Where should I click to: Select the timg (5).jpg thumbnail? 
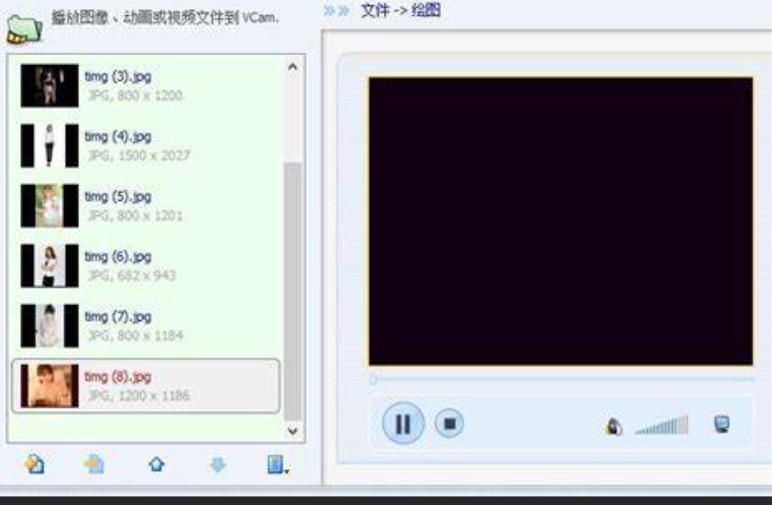[x=49, y=206]
